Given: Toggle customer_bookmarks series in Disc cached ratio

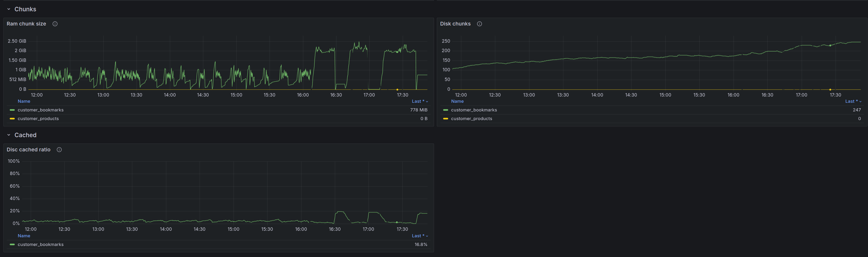Looking at the screenshot, I should tap(41, 245).
